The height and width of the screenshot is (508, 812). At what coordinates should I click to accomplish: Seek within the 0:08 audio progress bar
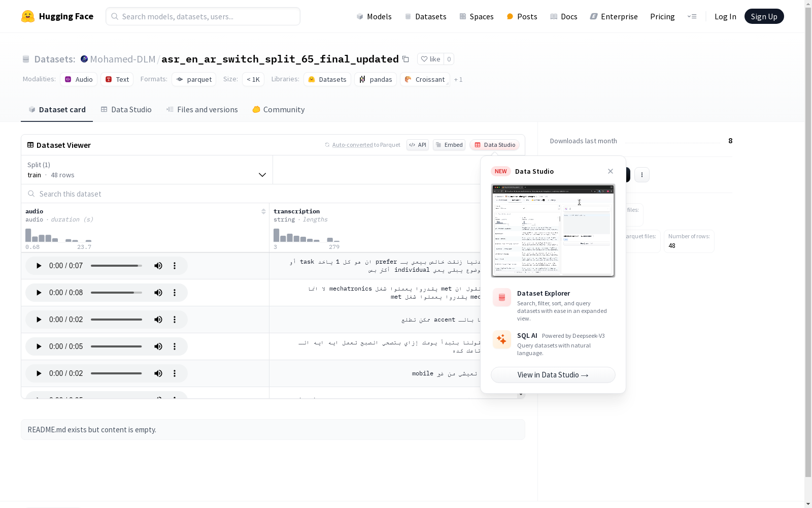tap(116, 293)
